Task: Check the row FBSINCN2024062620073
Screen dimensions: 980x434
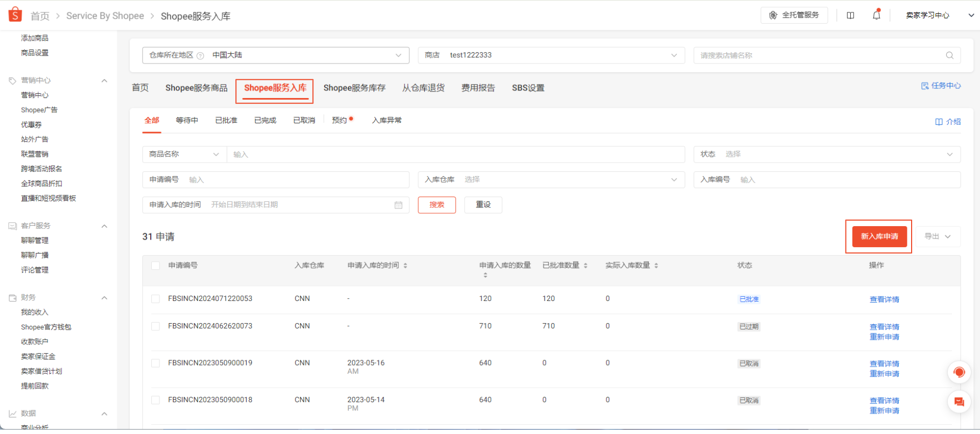Action: [156, 326]
